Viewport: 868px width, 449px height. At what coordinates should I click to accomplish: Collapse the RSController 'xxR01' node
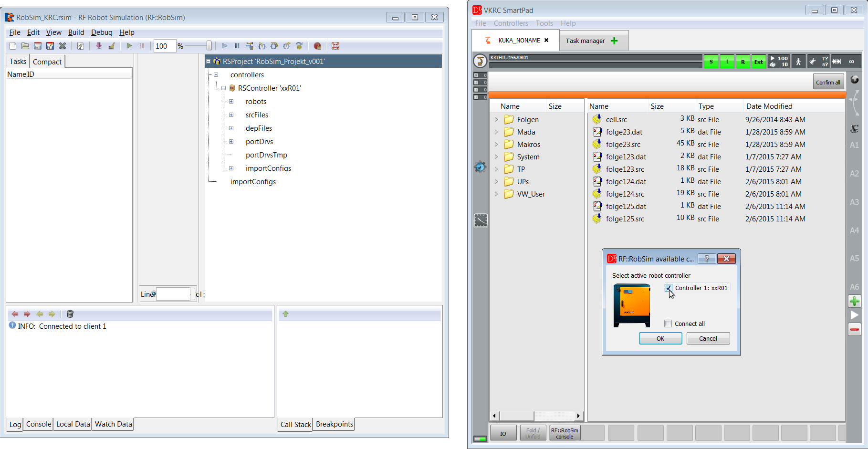point(224,88)
